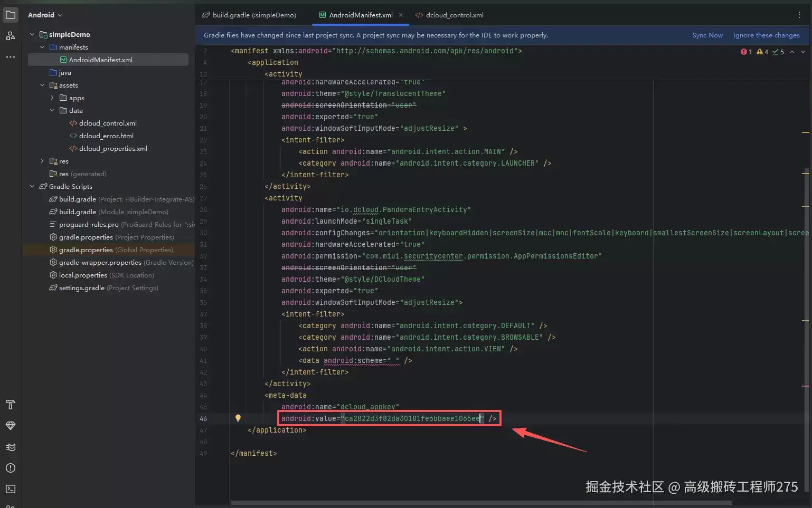Click the Sync Now link

click(707, 35)
